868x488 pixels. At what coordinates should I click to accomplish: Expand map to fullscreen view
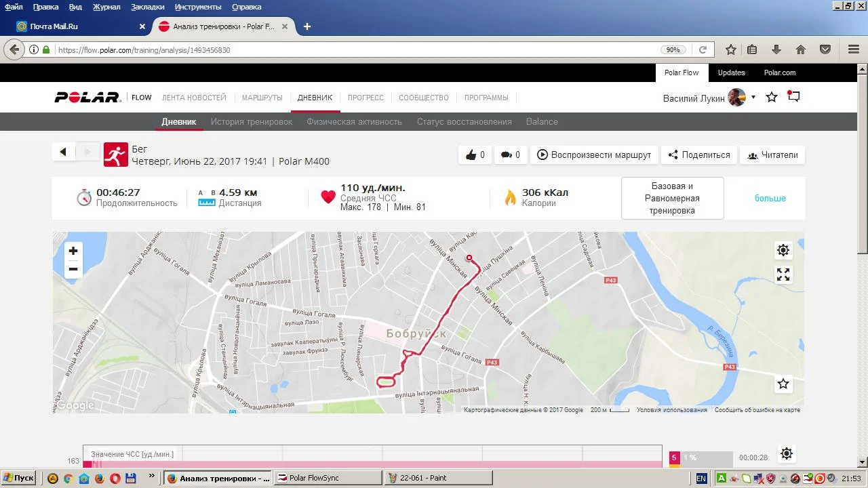click(x=783, y=274)
